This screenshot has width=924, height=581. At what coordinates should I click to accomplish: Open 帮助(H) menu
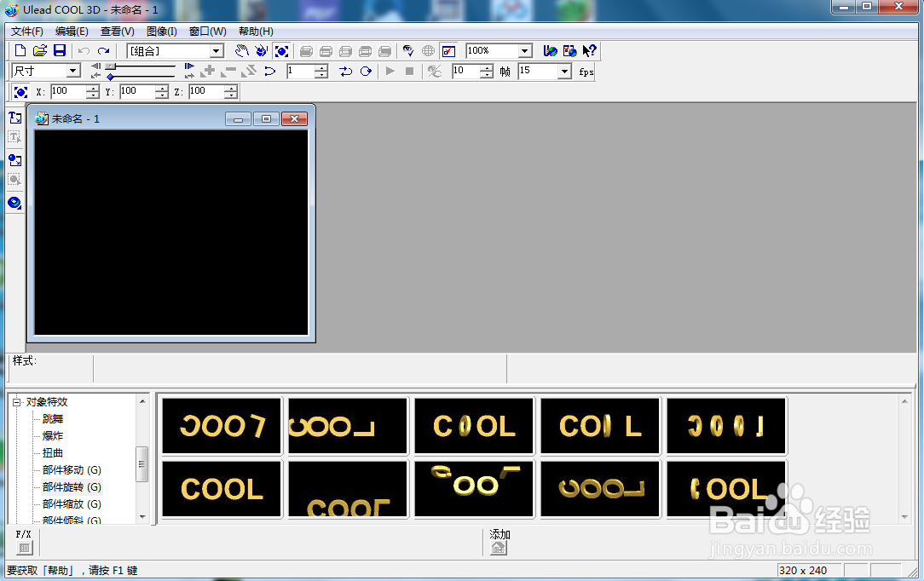click(x=256, y=32)
